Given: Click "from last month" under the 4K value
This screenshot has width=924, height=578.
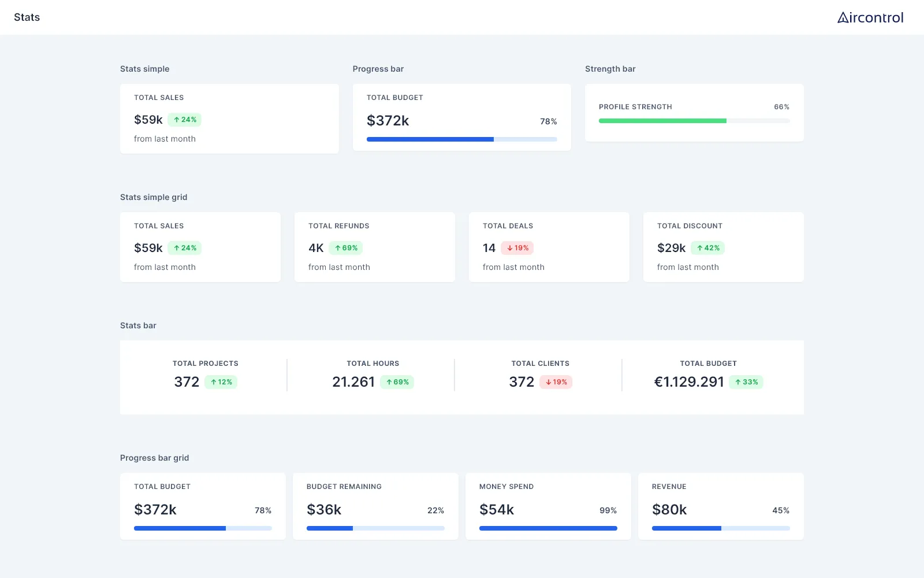Looking at the screenshot, I should point(340,267).
